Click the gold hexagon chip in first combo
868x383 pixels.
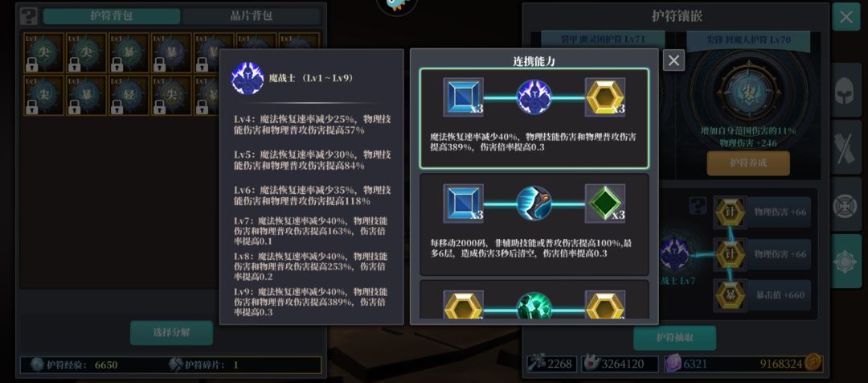[x=605, y=97]
